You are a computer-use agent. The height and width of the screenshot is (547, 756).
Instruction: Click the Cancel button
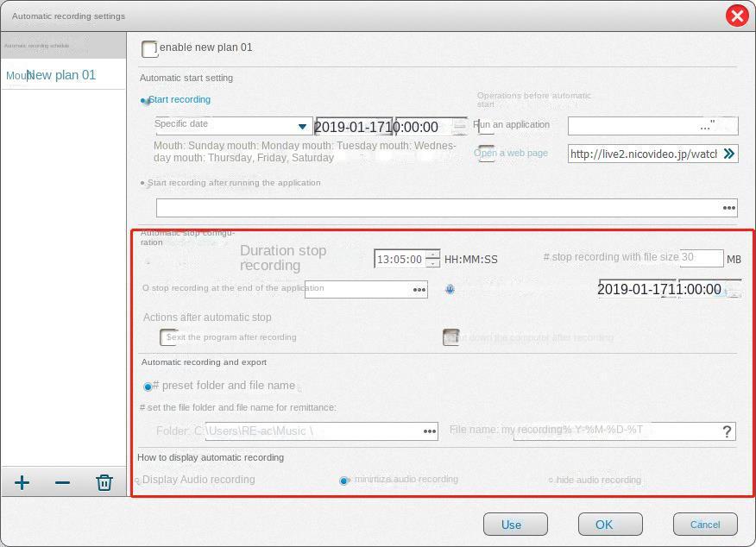tap(704, 525)
